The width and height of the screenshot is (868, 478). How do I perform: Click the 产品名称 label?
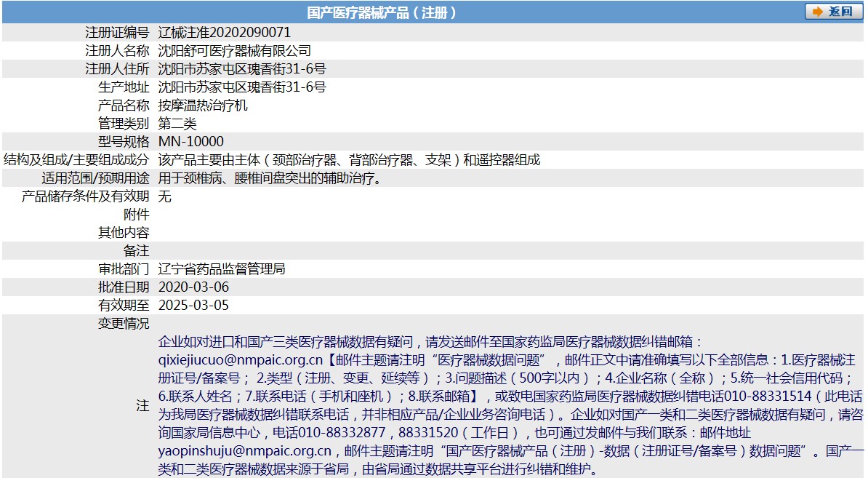coord(124,105)
